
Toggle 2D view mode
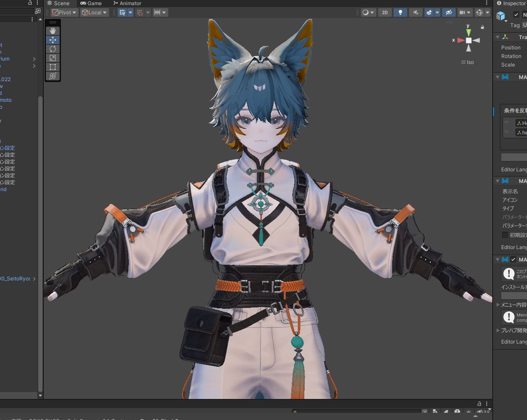pos(385,13)
